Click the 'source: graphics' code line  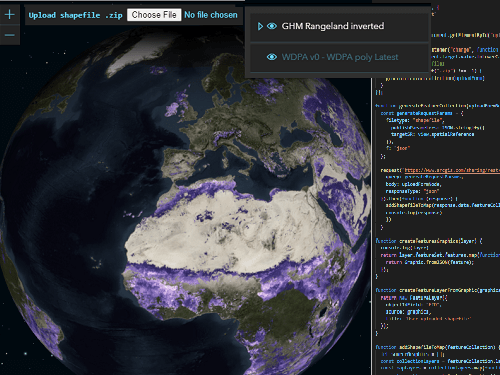[408, 312]
